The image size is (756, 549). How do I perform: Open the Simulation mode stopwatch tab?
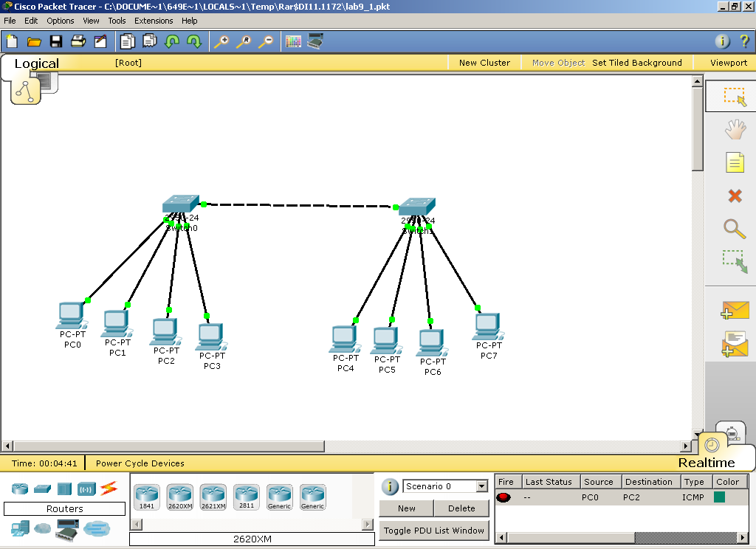pyautogui.click(x=732, y=432)
